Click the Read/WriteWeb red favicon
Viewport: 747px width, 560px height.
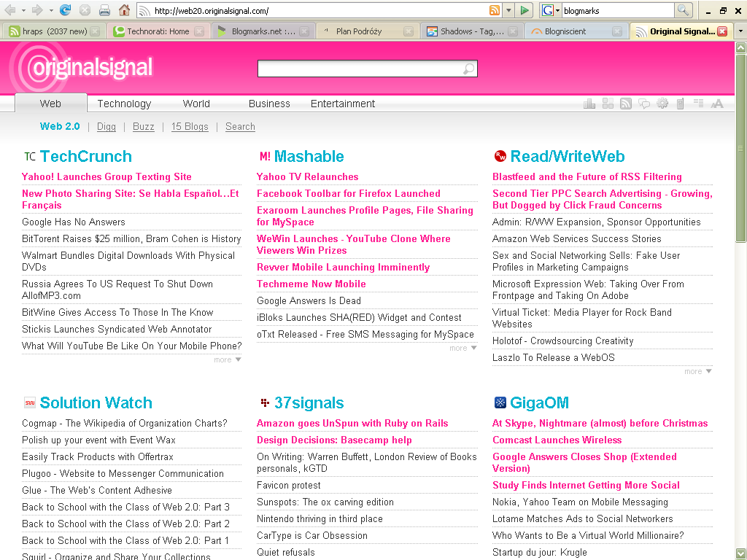click(x=500, y=156)
